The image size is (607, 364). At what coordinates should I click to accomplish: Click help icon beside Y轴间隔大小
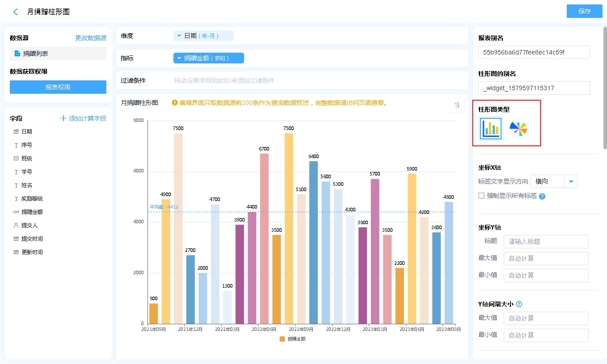519,304
